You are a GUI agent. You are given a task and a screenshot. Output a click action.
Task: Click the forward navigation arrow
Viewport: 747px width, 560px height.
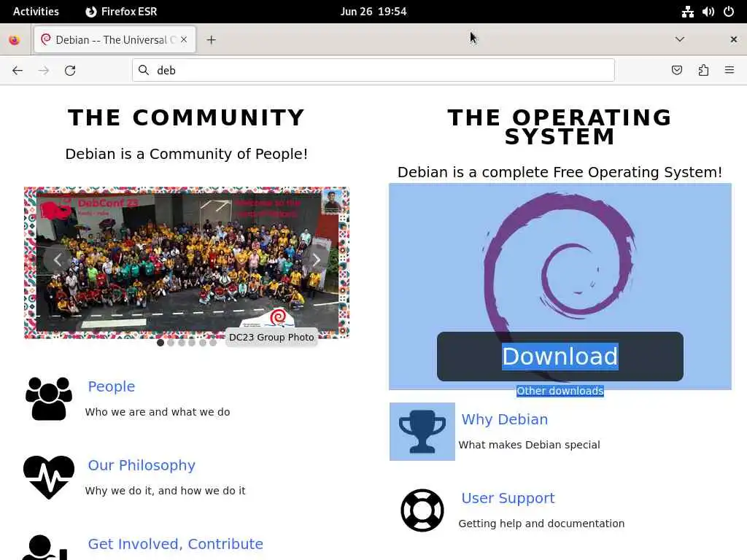[x=44, y=71]
